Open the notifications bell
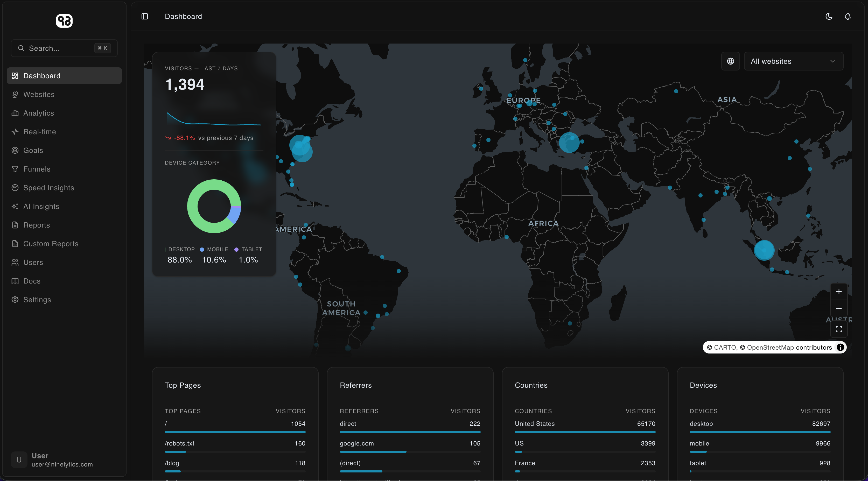This screenshot has width=868, height=481. tap(848, 16)
